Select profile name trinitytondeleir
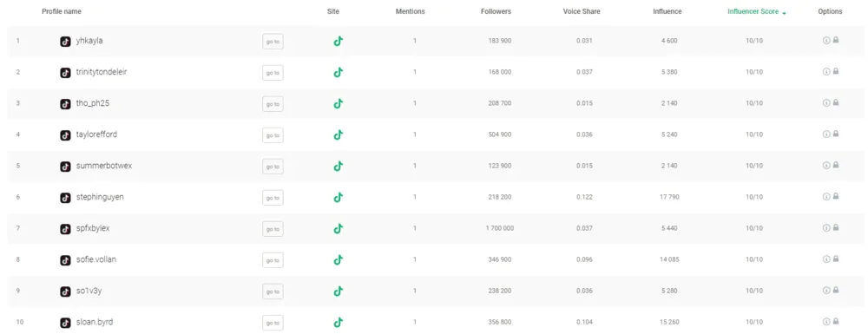Image resolution: width=868 pixels, height=334 pixels. [x=102, y=72]
